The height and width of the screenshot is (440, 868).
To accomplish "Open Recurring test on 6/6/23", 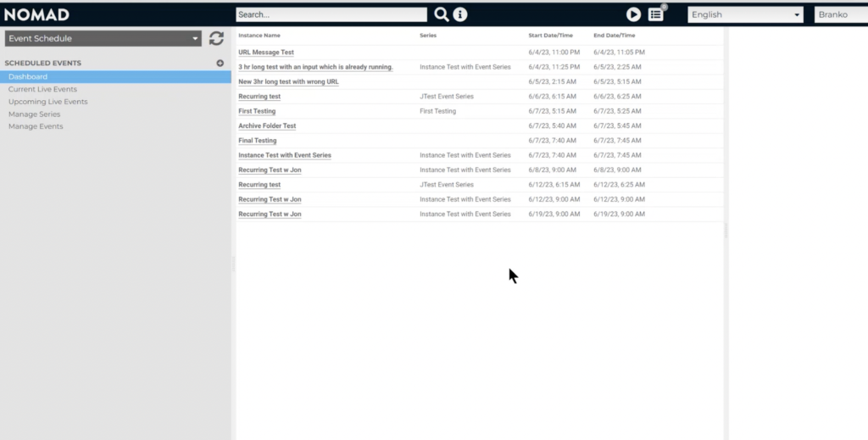I will [x=259, y=97].
